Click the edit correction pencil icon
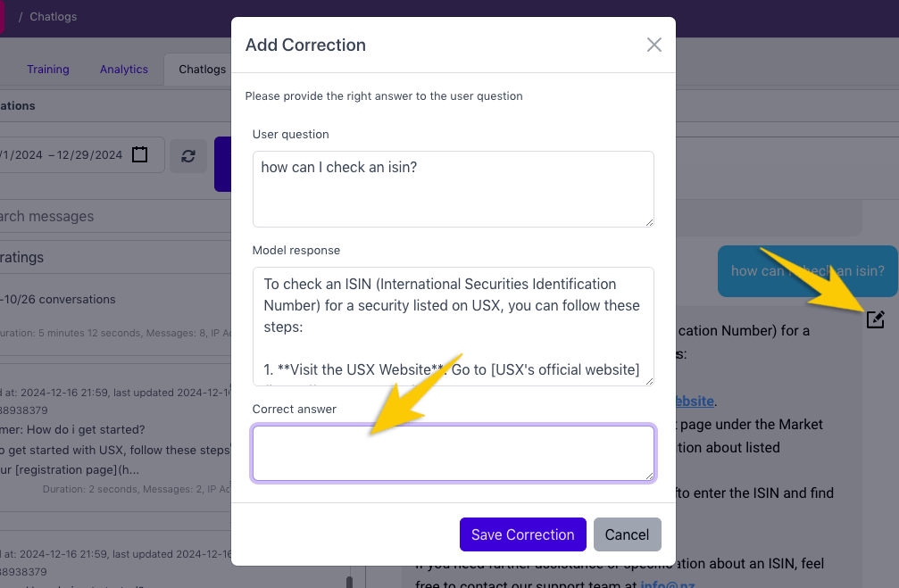Viewport: 899px width, 588px height. pyautogui.click(x=876, y=319)
